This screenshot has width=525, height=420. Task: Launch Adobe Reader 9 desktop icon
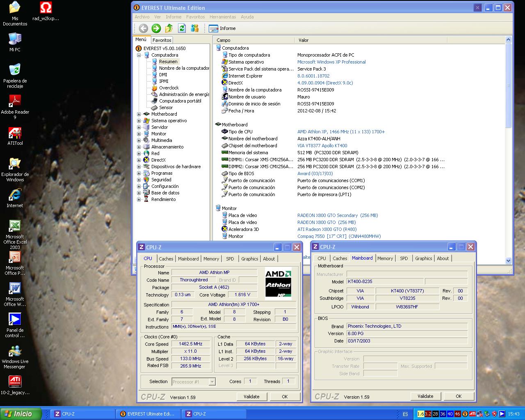coord(15,107)
